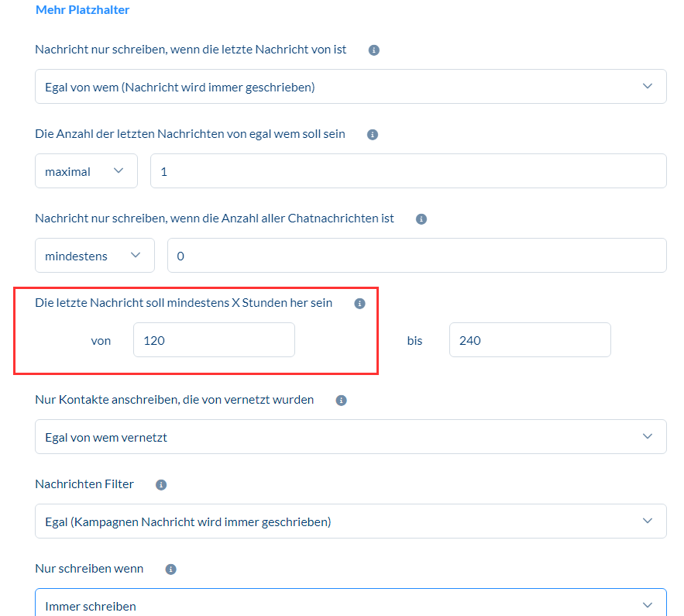Click the 'bis' label text
The height and width of the screenshot is (616, 684).
pos(415,340)
